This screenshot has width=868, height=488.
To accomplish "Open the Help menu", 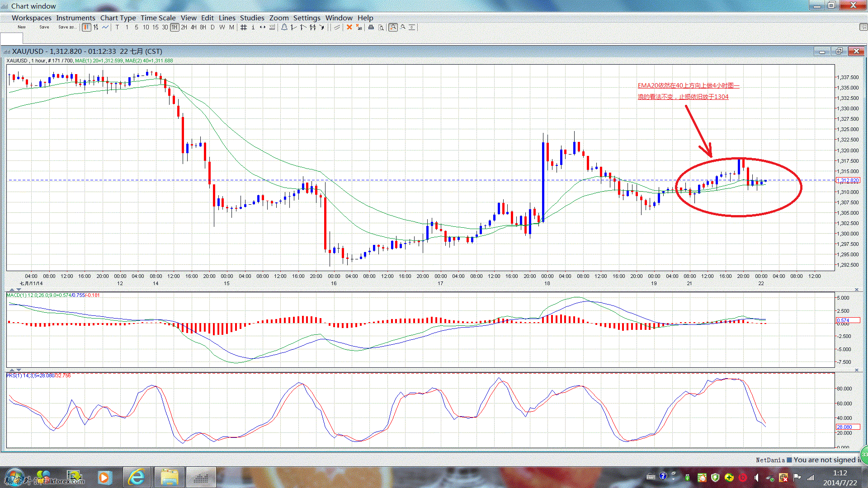I will [365, 18].
